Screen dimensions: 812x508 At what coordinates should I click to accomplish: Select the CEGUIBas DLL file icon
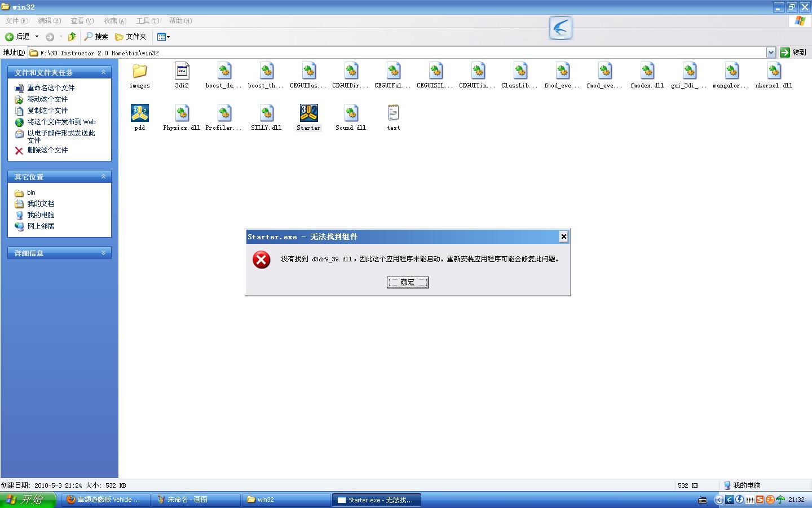pyautogui.click(x=308, y=71)
